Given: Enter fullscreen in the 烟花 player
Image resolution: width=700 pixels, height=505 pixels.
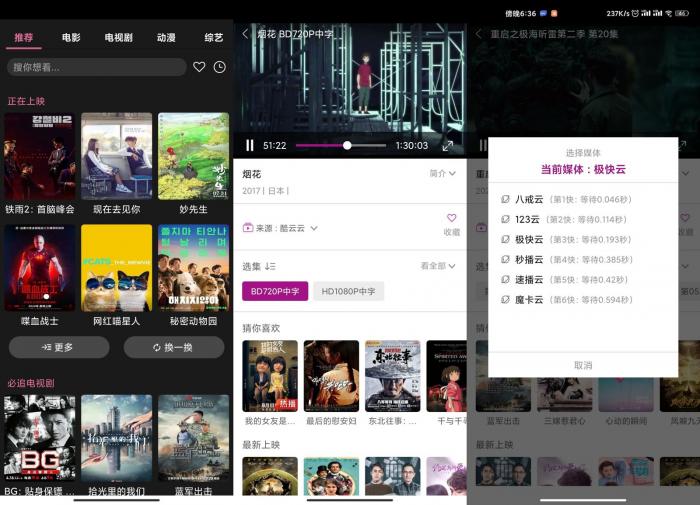Looking at the screenshot, I should coord(447,145).
